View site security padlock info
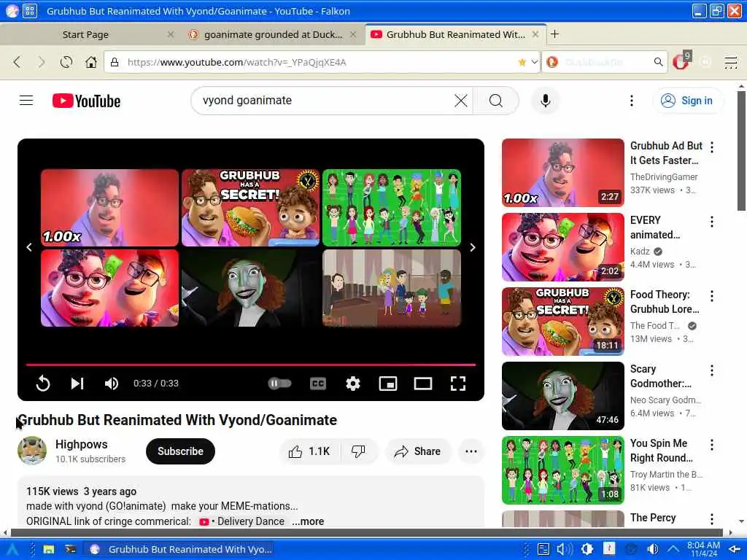 [115, 63]
